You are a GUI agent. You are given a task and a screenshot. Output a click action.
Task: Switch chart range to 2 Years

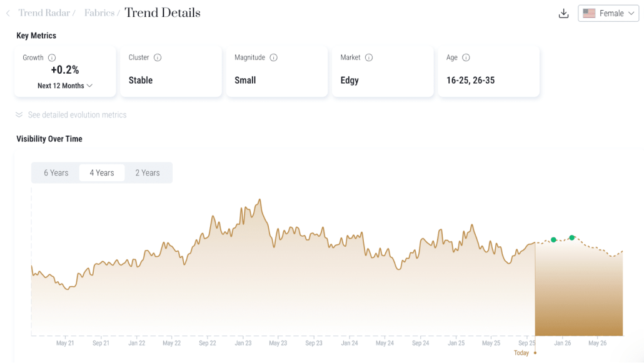click(x=148, y=173)
